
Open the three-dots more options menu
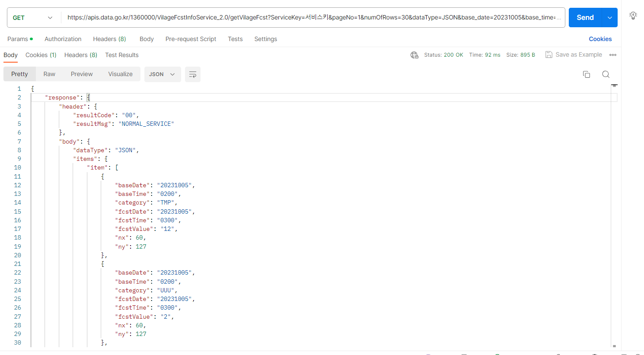click(613, 55)
